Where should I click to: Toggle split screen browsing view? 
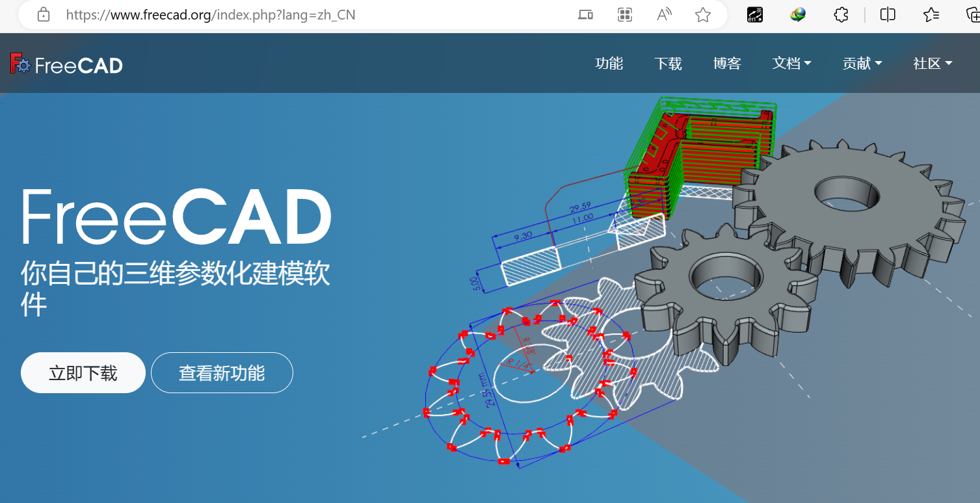coord(887,14)
